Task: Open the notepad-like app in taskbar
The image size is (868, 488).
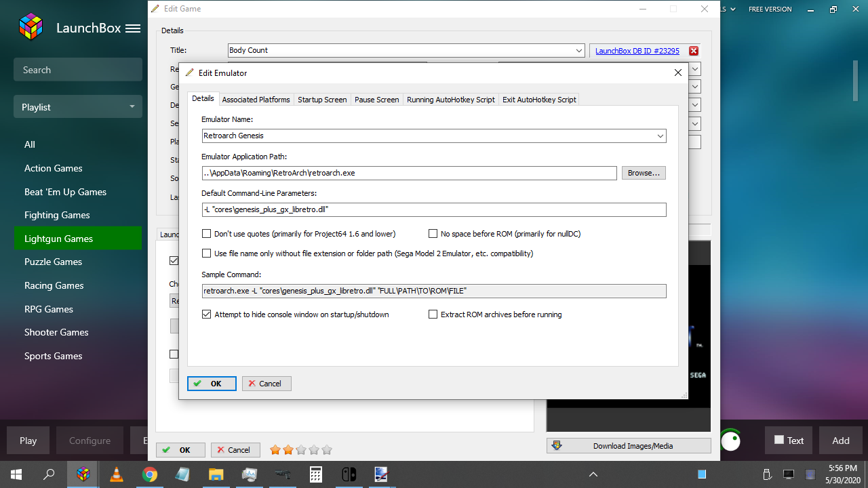Action: [x=183, y=474]
